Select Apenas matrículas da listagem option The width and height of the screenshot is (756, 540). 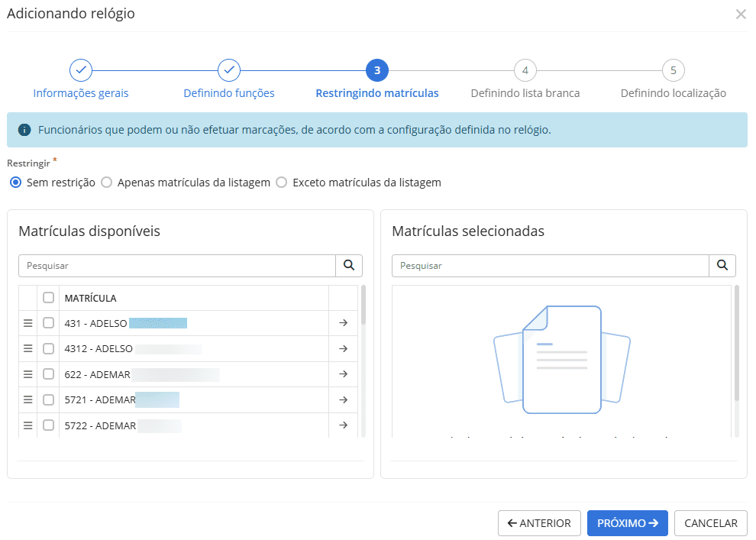107,183
